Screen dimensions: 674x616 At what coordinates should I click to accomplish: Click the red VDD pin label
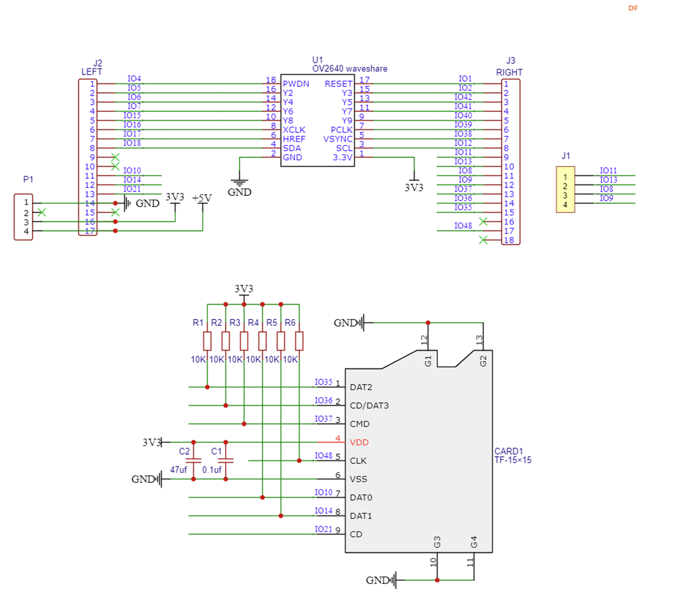point(359,442)
